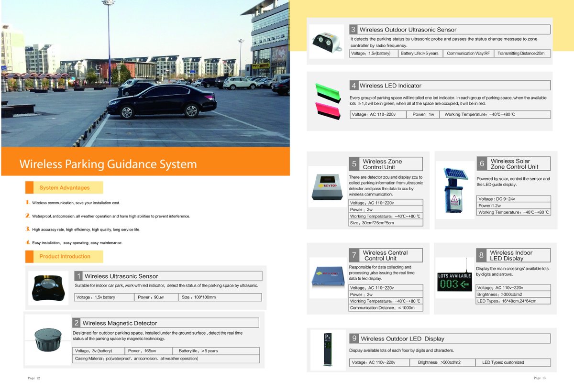This screenshot has width=574, height=392.
Task: Click the green and red LED indicator image
Action: click(x=327, y=101)
